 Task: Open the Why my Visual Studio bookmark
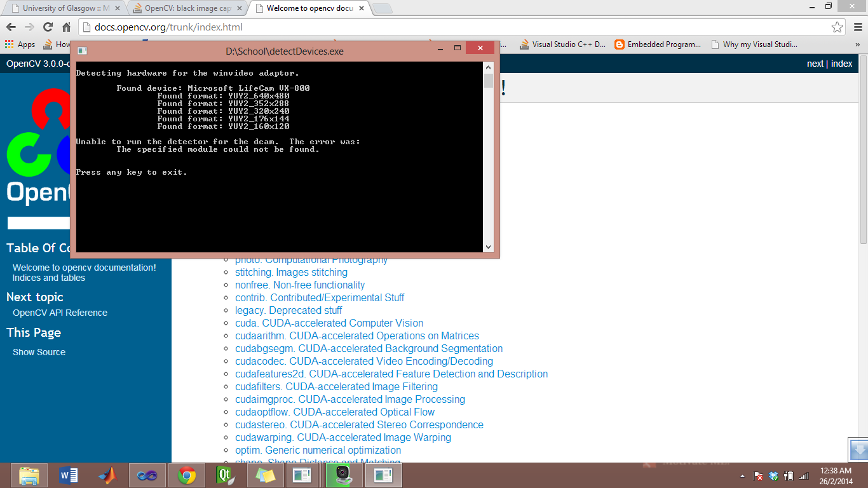click(x=754, y=44)
